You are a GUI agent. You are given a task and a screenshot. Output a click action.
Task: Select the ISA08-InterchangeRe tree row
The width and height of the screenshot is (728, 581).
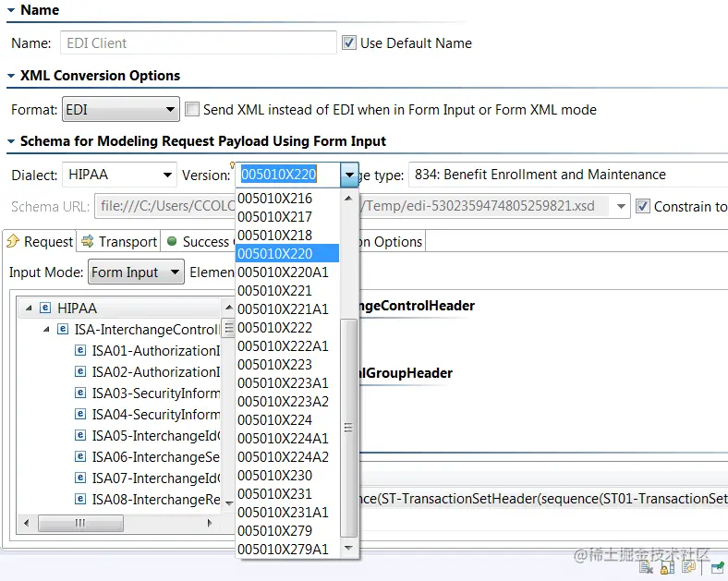point(147,500)
